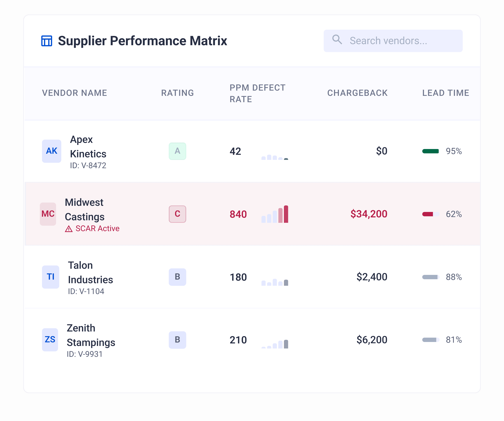Viewport: 504px width, 421px height.
Task: Click the ID: V-8472 text
Action: [88, 165]
